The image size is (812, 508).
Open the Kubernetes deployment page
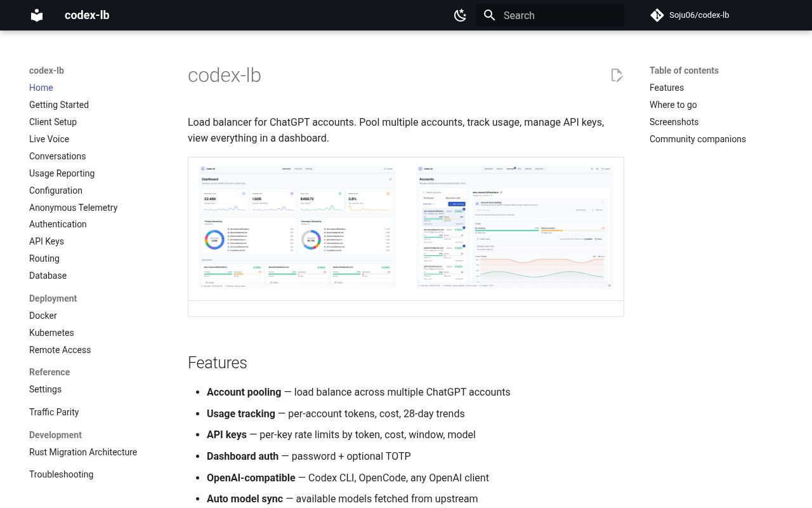coord(51,333)
